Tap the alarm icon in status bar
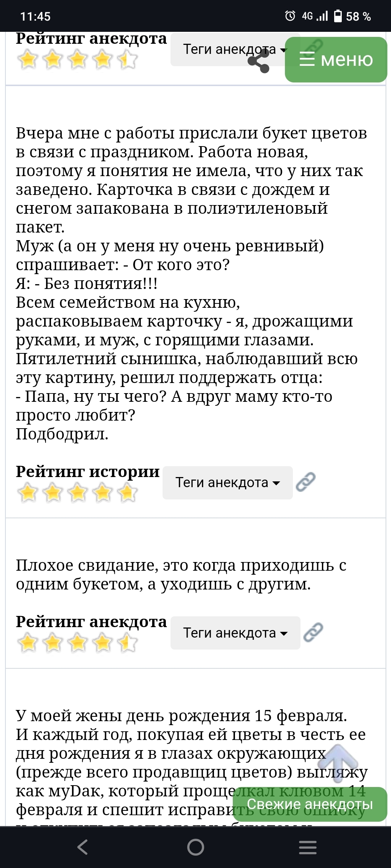The width and height of the screenshot is (391, 868). (x=290, y=16)
